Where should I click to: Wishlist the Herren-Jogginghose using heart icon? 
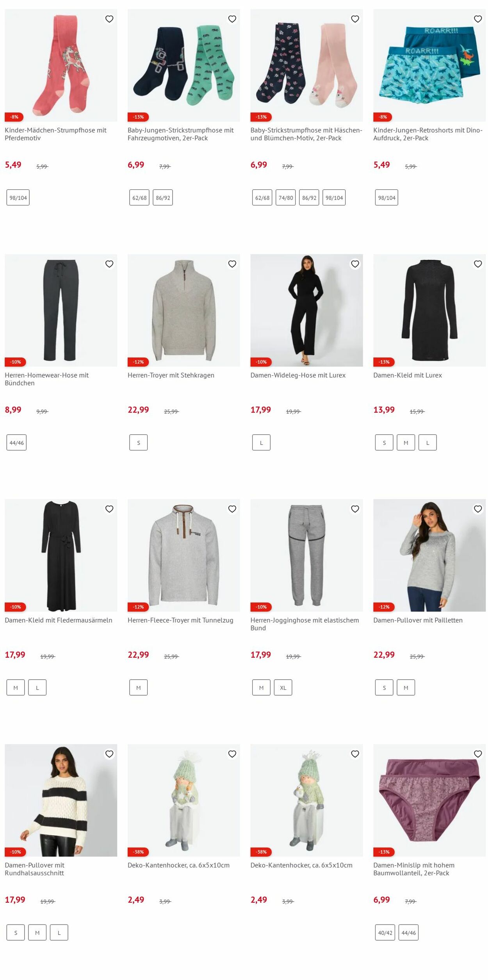point(355,509)
